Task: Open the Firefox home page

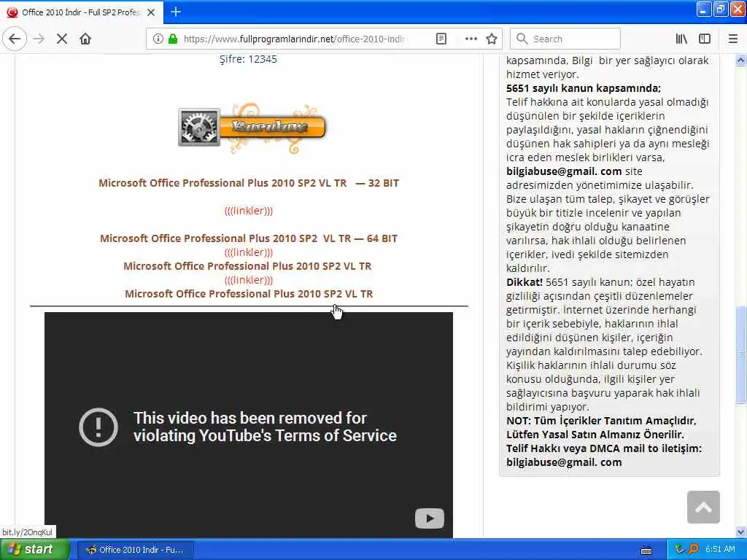Action: (85, 39)
